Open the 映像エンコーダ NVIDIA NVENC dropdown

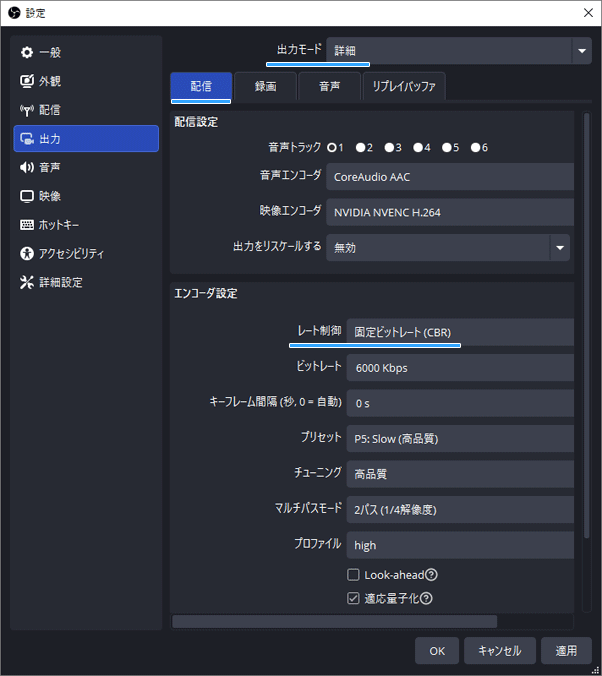(x=450, y=212)
